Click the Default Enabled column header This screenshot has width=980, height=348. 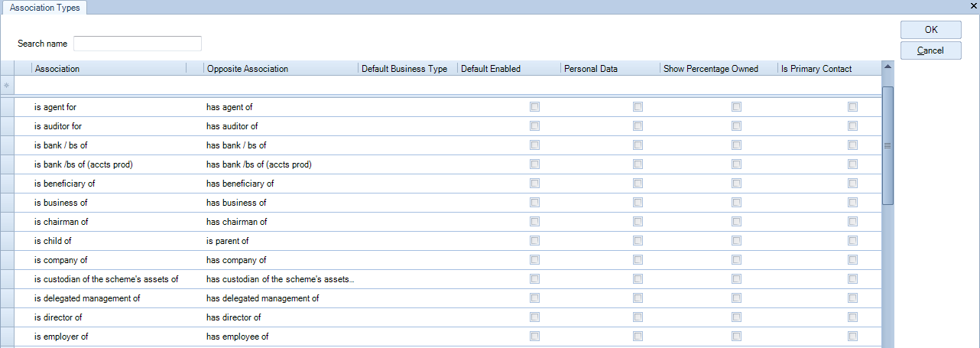[x=509, y=69]
